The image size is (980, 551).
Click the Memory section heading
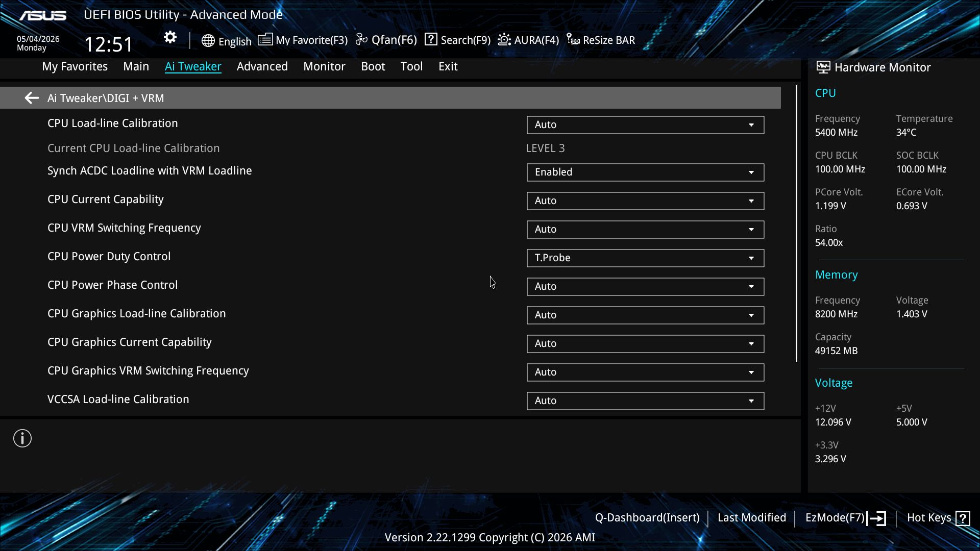(x=836, y=275)
